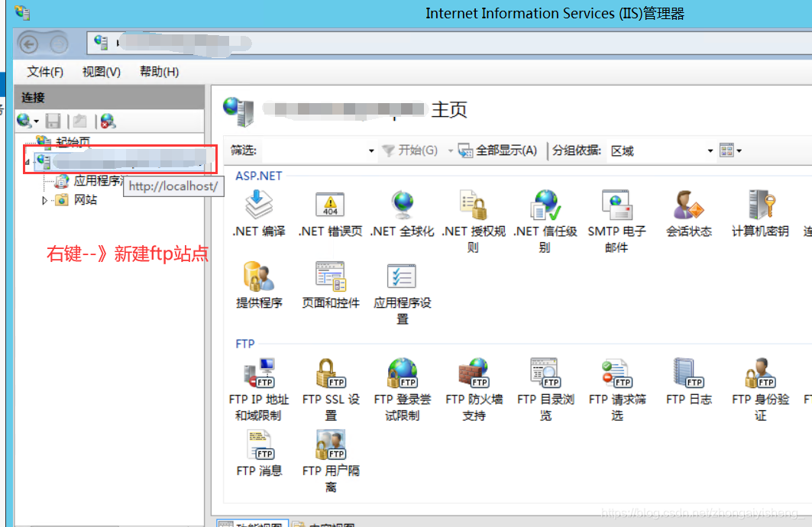Collapse the server node arrow

click(x=27, y=163)
